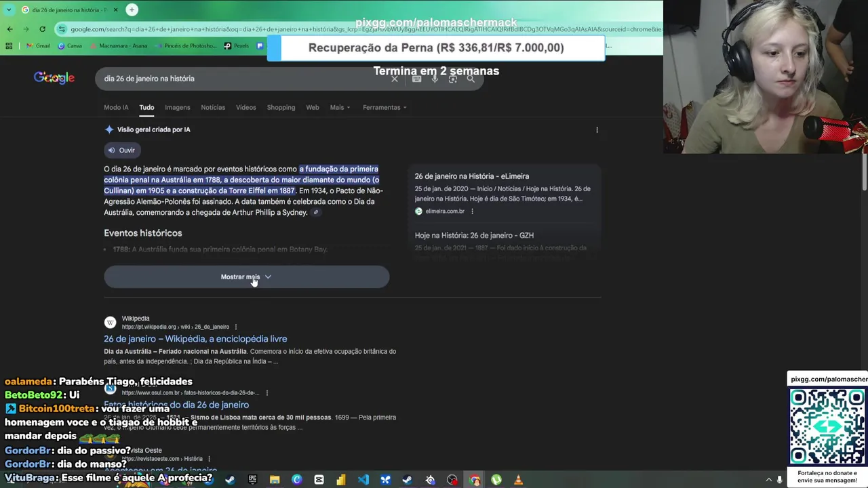Image resolution: width=868 pixels, height=488 pixels.
Task: Switch to Notícias results tab
Action: 213,107
